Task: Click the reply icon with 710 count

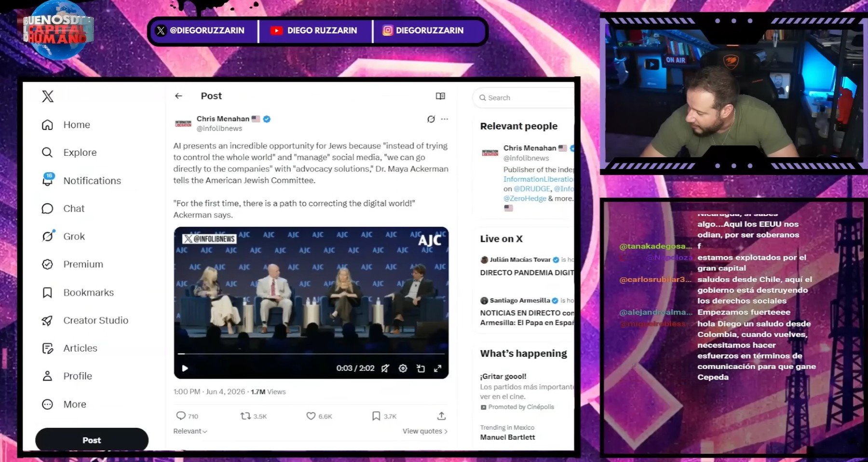Action: point(181,416)
